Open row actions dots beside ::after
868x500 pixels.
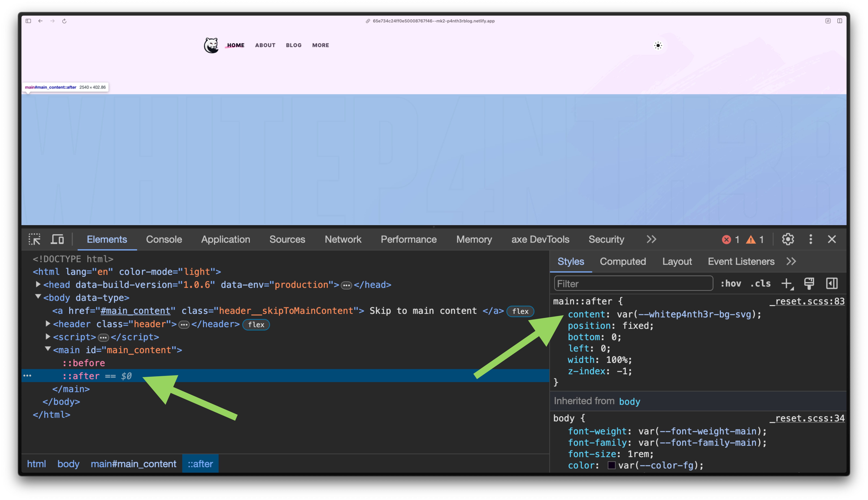[27, 376]
